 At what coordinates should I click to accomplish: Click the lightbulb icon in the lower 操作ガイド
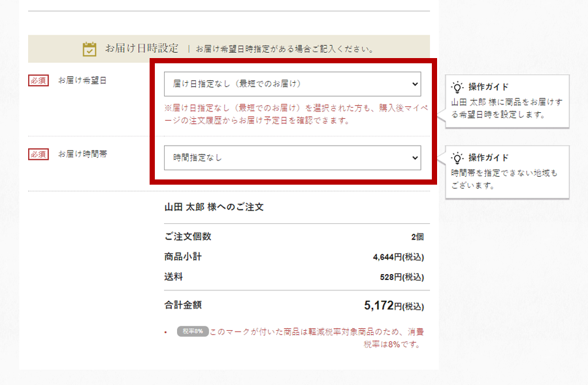pos(458,158)
